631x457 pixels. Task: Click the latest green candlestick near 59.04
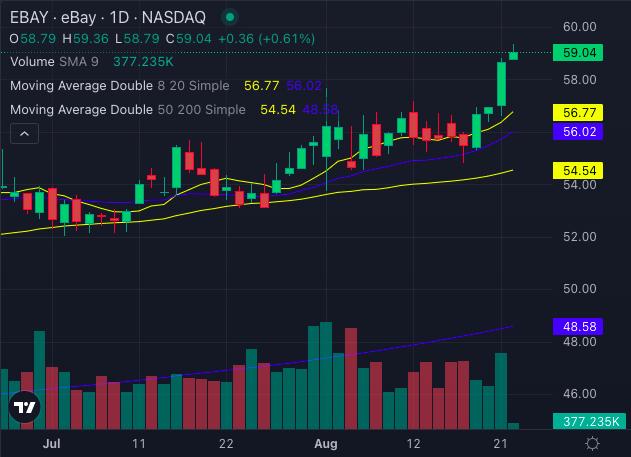[513, 56]
